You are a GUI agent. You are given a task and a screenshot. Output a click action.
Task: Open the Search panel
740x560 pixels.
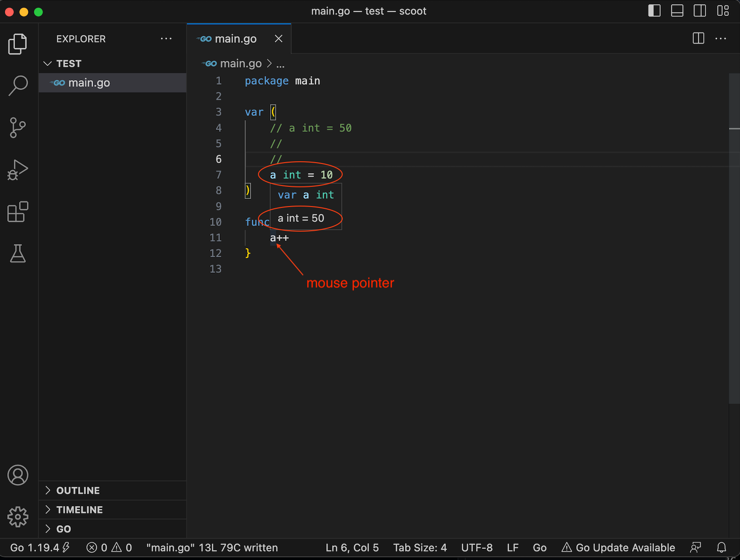[18, 85]
